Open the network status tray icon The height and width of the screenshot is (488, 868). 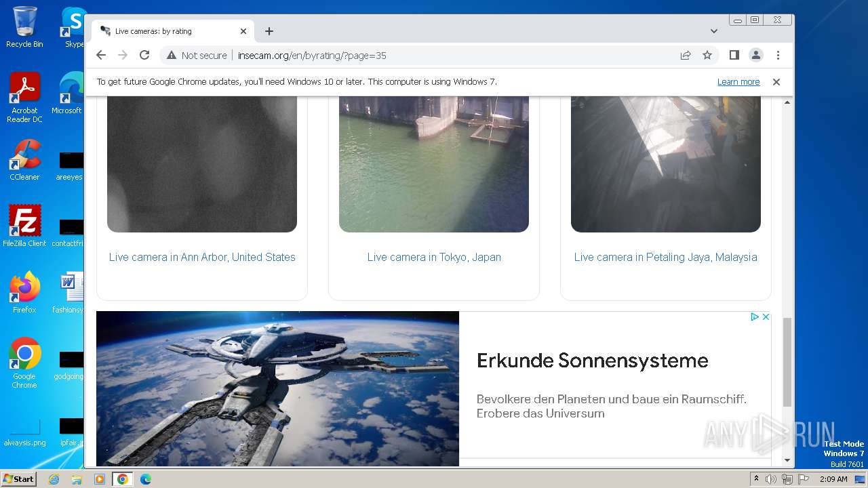click(x=787, y=479)
